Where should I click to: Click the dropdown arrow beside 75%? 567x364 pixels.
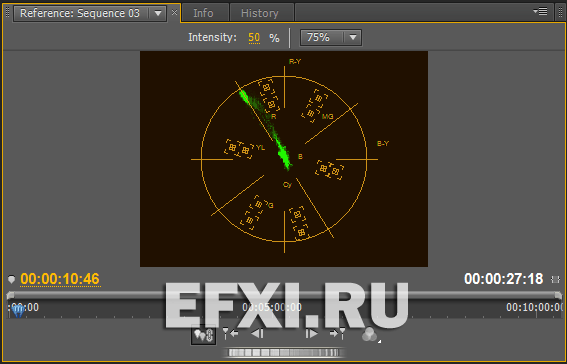pyautogui.click(x=353, y=37)
